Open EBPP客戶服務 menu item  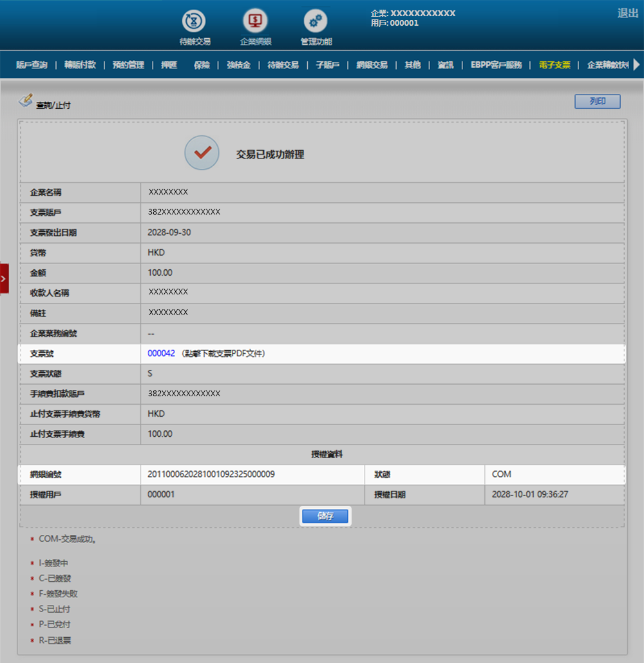pos(496,65)
